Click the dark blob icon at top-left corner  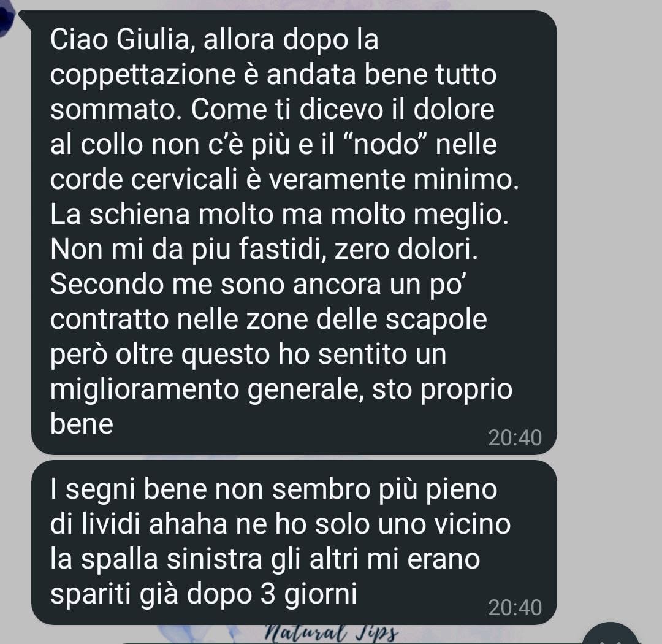[x=6, y=21]
